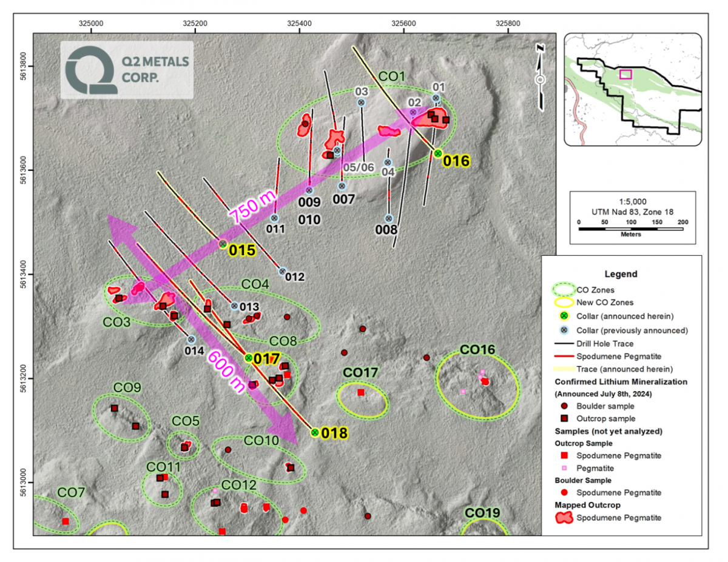This screenshot has height=562, width=728.
Task: Select the green collar marker at hole 017
Action: 248,358
